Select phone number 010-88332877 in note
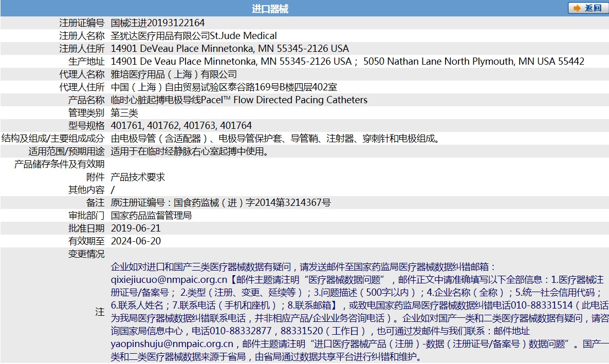 [x=241, y=331]
